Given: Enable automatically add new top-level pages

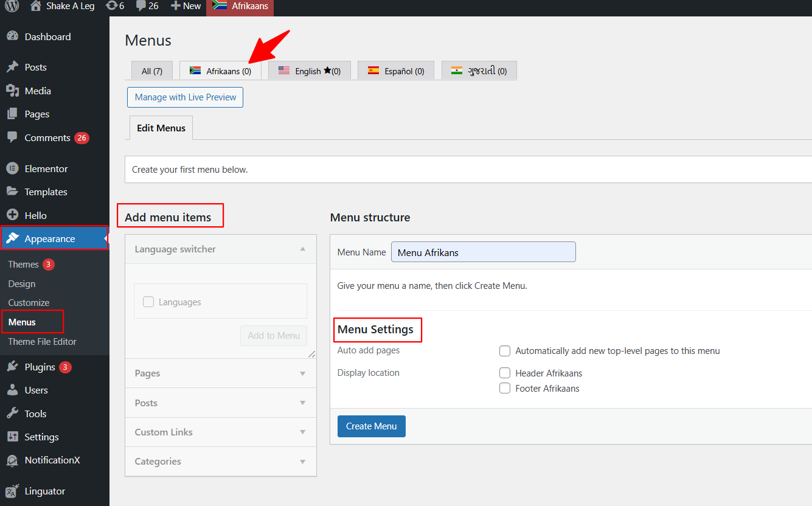Looking at the screenshot, I should point(505,351).
